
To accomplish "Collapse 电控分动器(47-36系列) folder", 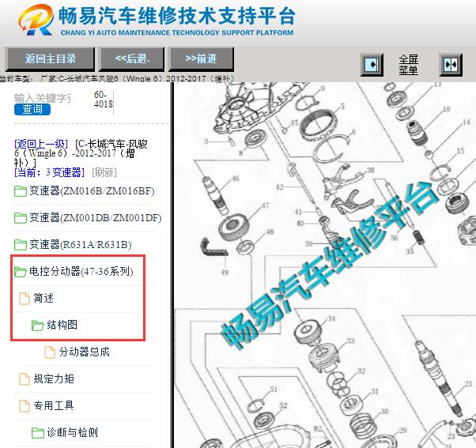I will (81, 271).
